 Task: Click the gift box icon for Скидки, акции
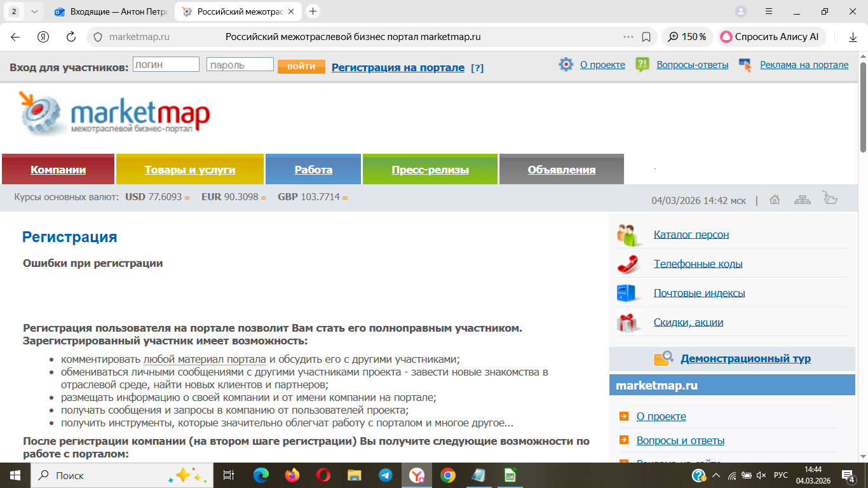(628, 322)
